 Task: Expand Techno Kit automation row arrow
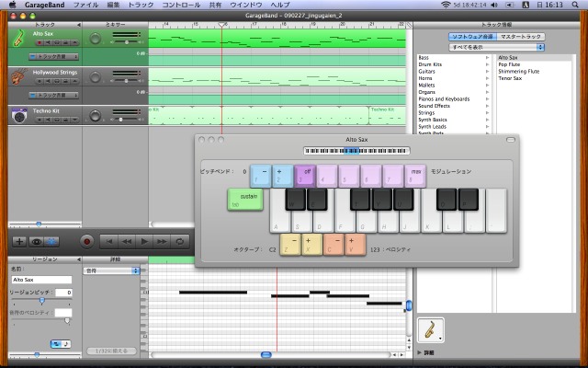pos(75,120)
